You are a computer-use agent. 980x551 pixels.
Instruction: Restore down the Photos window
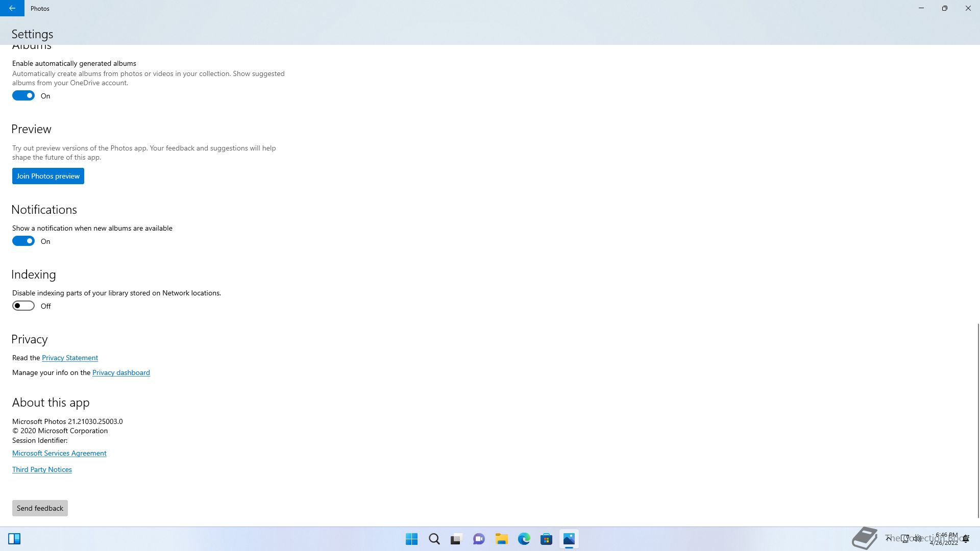tap(945, 8)
